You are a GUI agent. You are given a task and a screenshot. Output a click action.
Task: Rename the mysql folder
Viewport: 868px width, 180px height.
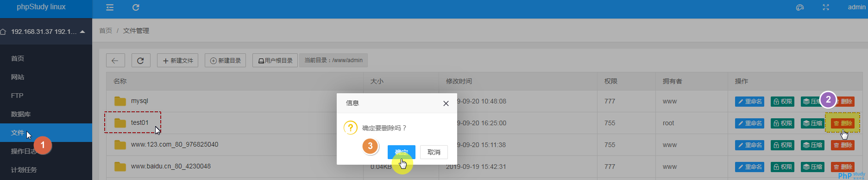click(x=749, y=101)
